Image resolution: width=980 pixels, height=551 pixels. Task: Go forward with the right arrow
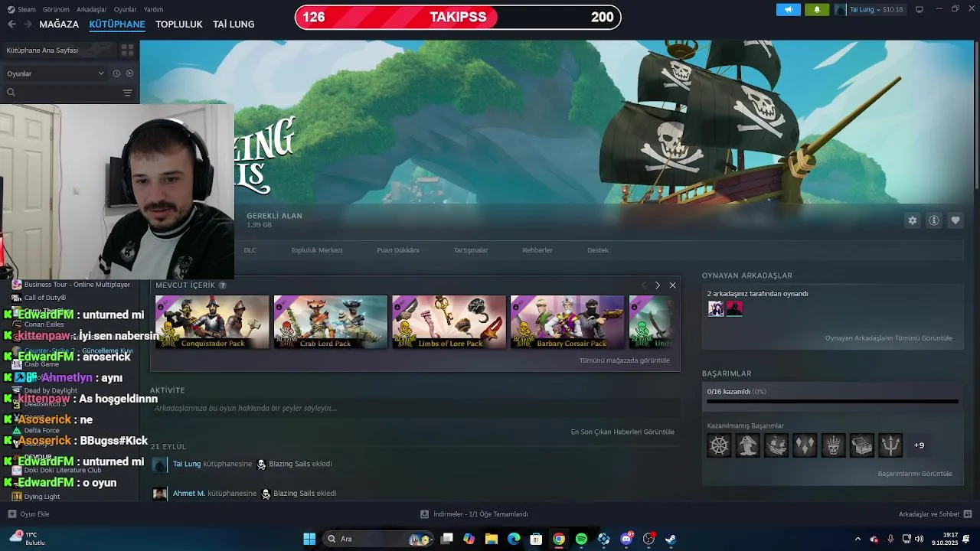(x=28, y=24)
